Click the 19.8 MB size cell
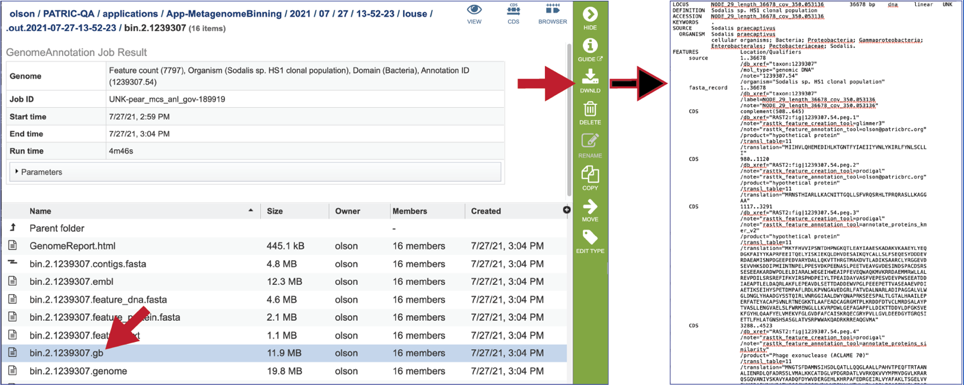 pyautogui.click(x=284, y=371)
